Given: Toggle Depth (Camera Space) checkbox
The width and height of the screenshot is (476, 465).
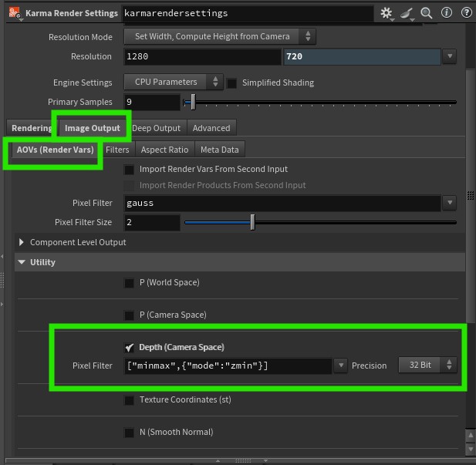Looking at the screenshot, I should tap(130, 347).
